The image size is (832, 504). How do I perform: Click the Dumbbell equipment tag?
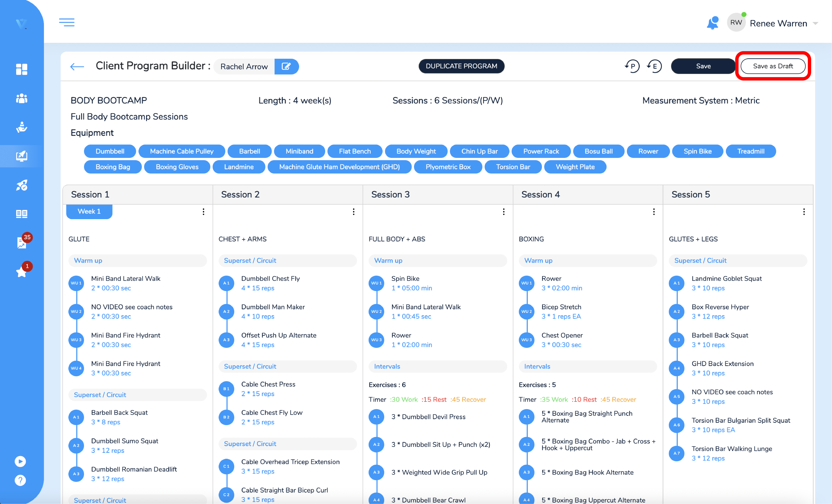pyautogui.click(x=110, y=151)
